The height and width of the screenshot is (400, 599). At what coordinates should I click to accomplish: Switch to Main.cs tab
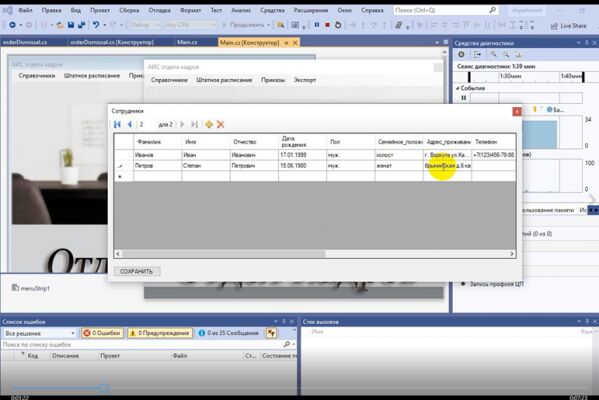pos(187,42)
